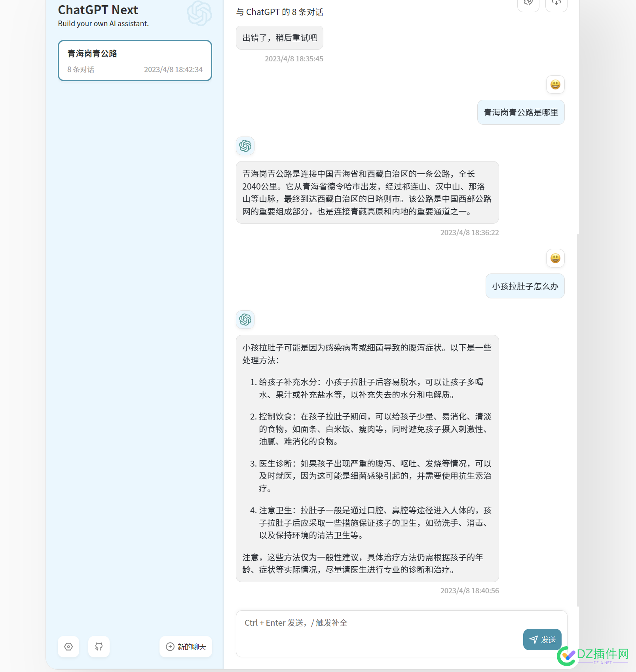Click the chat title 与 ChatGPT 的 8 条对话
636x672 pixels.
pyautogui.click(x=280, y=12)
